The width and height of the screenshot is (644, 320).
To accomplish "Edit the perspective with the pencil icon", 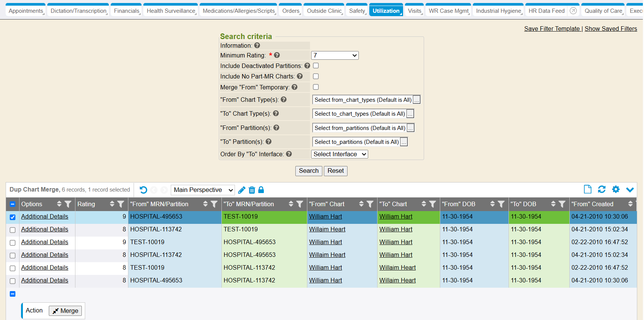I will tap(242, 190).
